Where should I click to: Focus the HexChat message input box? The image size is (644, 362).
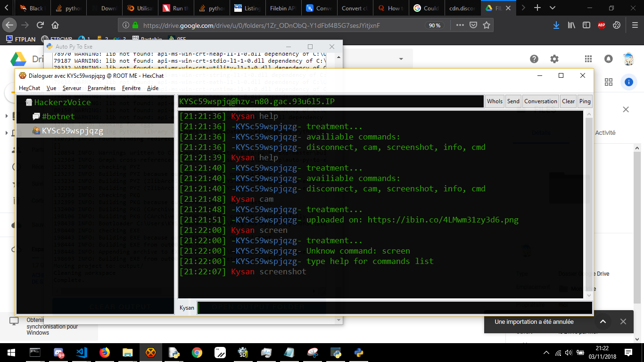point(395,308)
